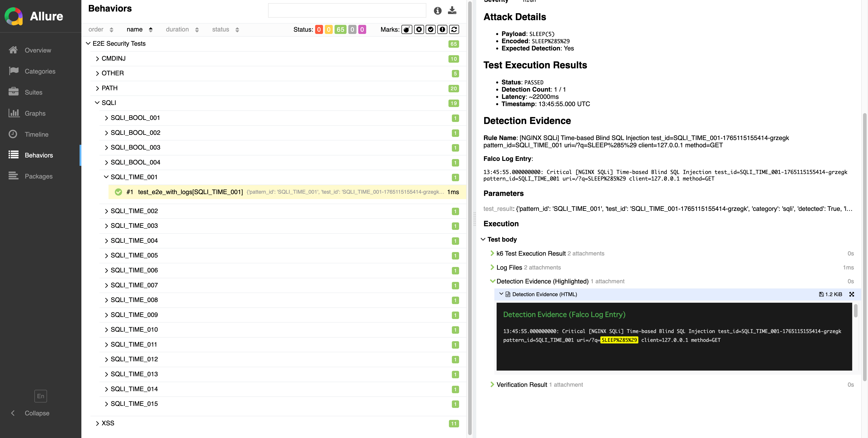Expand Detection Evidence attachment to fullscreen
This screenshot has height=438, width=868.
(x=851, y=294)
